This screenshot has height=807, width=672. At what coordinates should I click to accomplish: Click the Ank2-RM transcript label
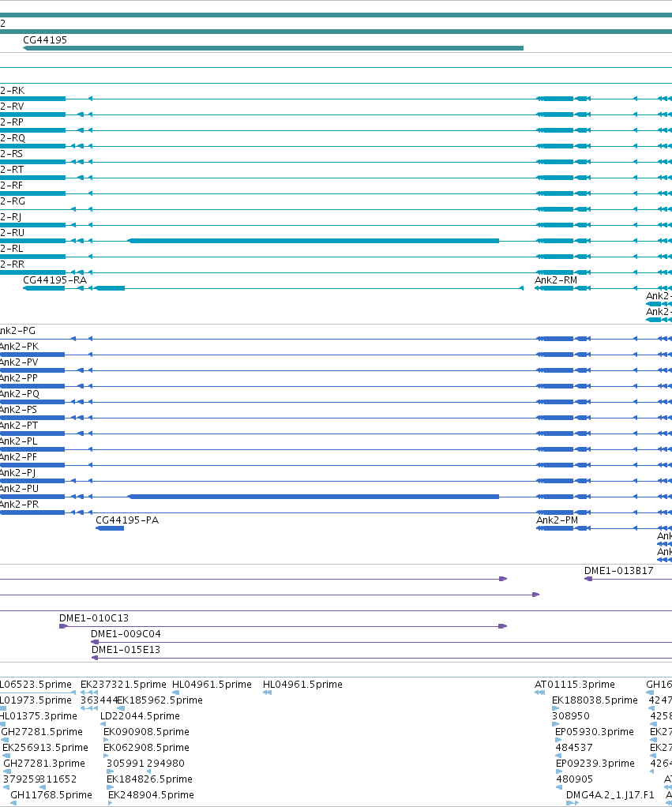pos(556,280)
